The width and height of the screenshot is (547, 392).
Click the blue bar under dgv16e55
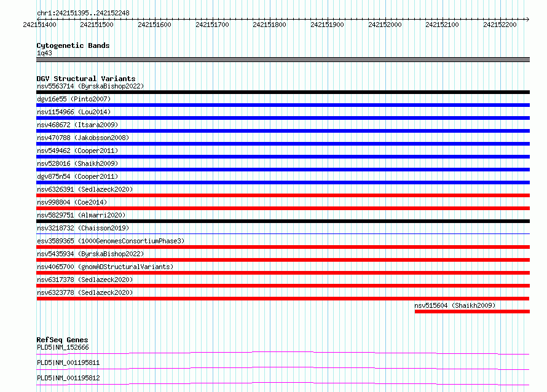pos(283,105)
